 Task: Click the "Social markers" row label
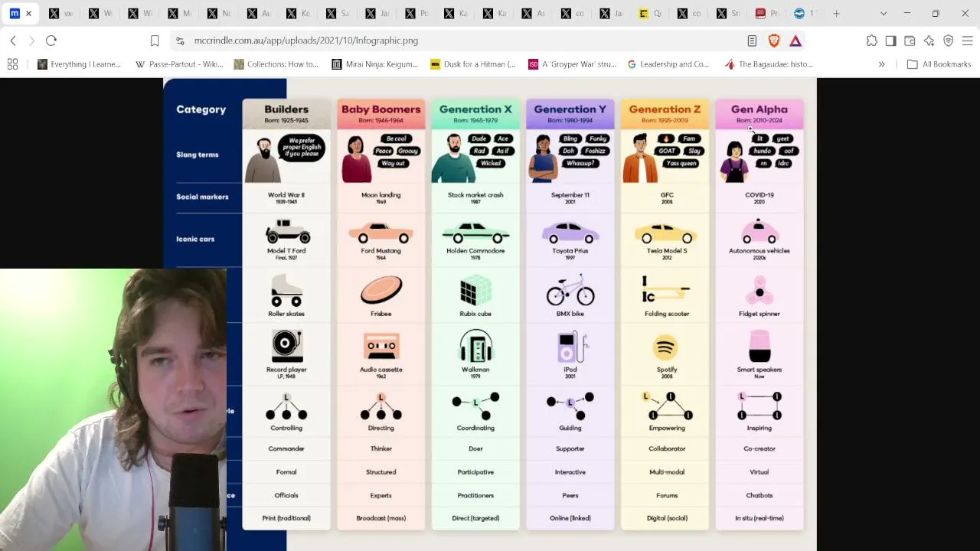(x=202, y=197)
